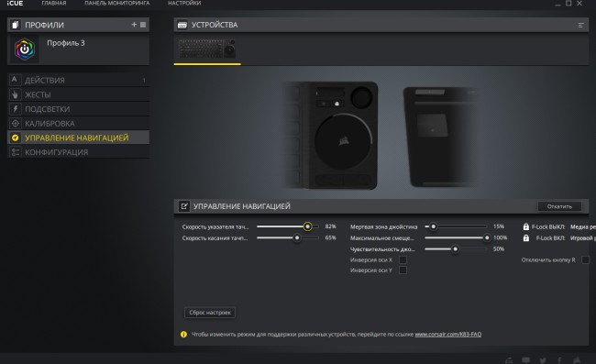Select КАЛИБРОВКА in sidebar
Image resolution: width=596 pixels, height=364 pixels.
coord(78,123)
